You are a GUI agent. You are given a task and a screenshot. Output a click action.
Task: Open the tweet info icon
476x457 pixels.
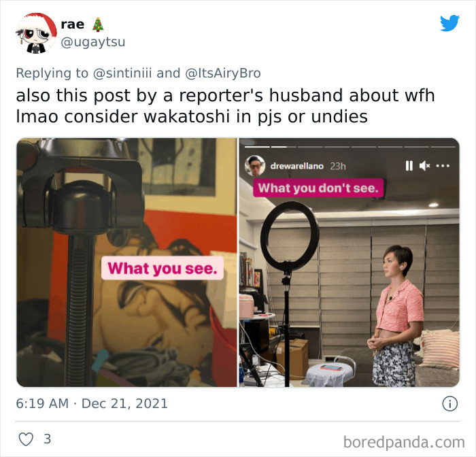click(449, 404)
